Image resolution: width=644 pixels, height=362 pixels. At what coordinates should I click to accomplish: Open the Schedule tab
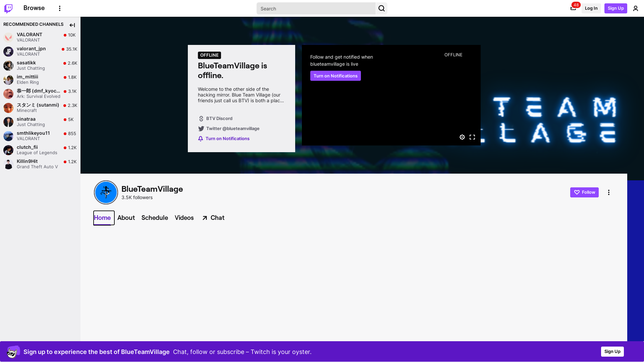pyautogui.click(x=155, y=218)
